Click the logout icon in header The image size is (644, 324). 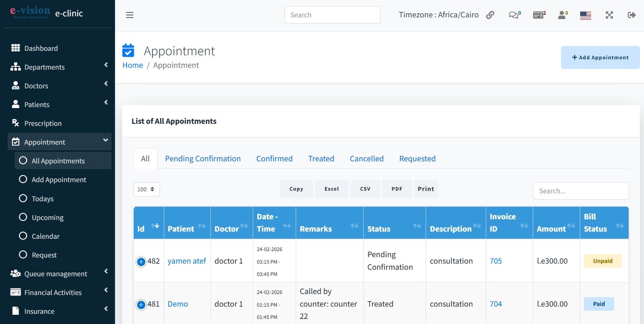631,15
